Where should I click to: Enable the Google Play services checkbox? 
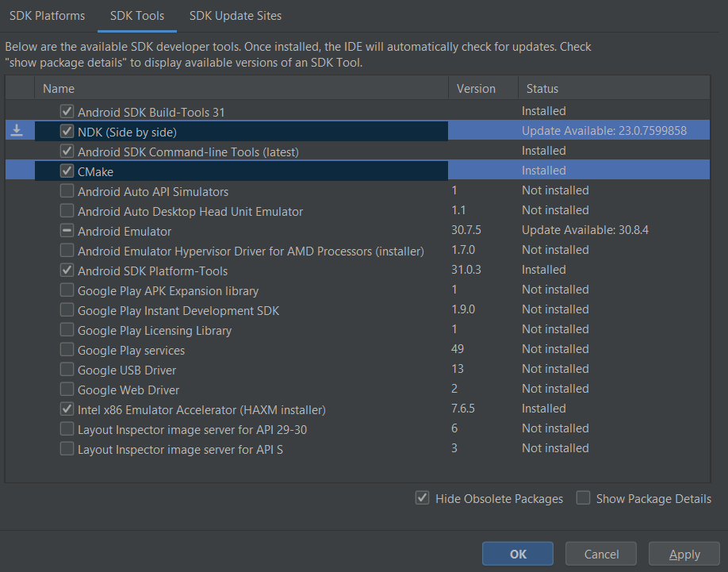click(67, 349)
